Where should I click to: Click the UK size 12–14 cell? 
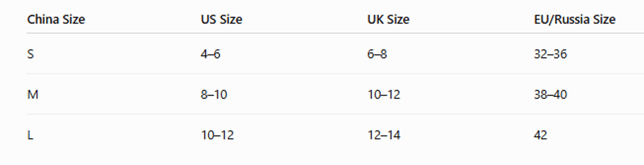pyautogui.click(x=384, y=135)
